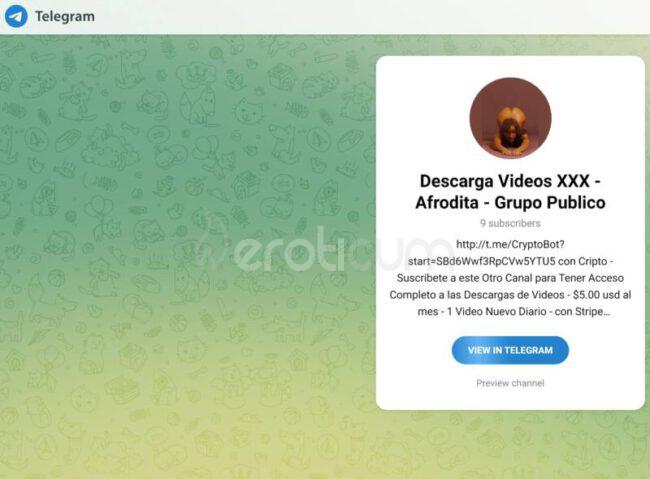Click the balloon doodle in the background pattern
This screenshot has height=479, width=650.
coord(96,208)
